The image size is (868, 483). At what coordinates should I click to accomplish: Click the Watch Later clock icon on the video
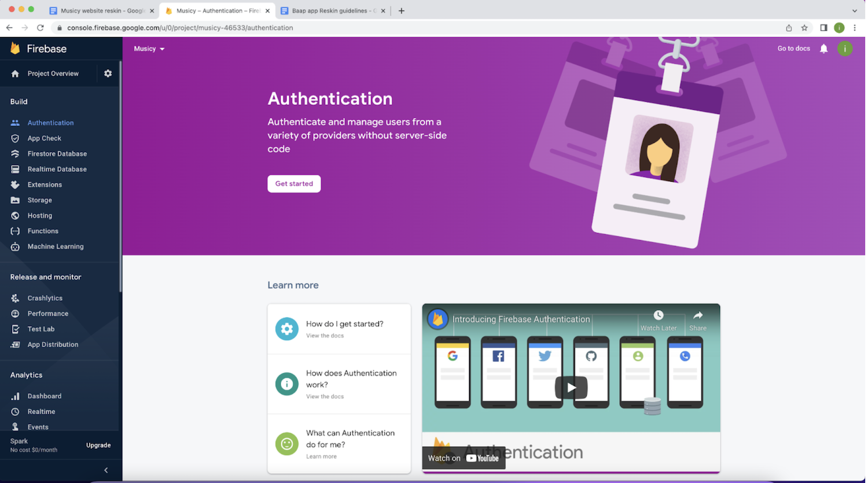(x=659, y=315)
